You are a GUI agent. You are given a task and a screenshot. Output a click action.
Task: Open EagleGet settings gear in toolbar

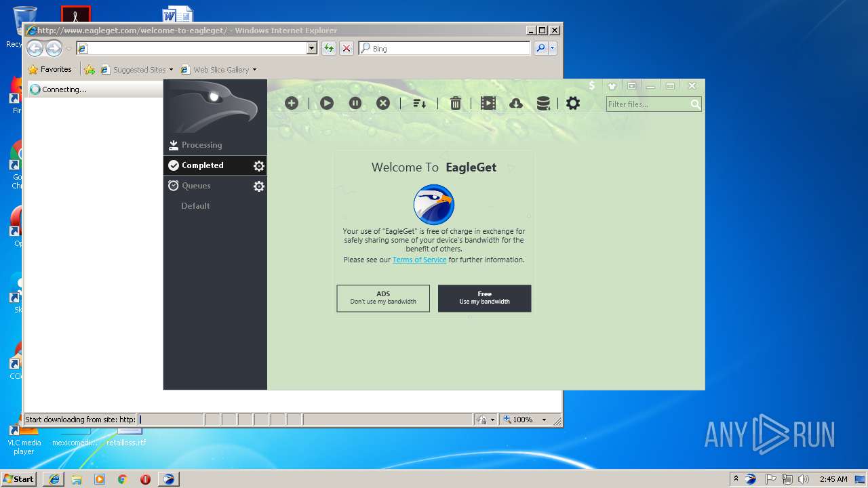click(573, 103)
